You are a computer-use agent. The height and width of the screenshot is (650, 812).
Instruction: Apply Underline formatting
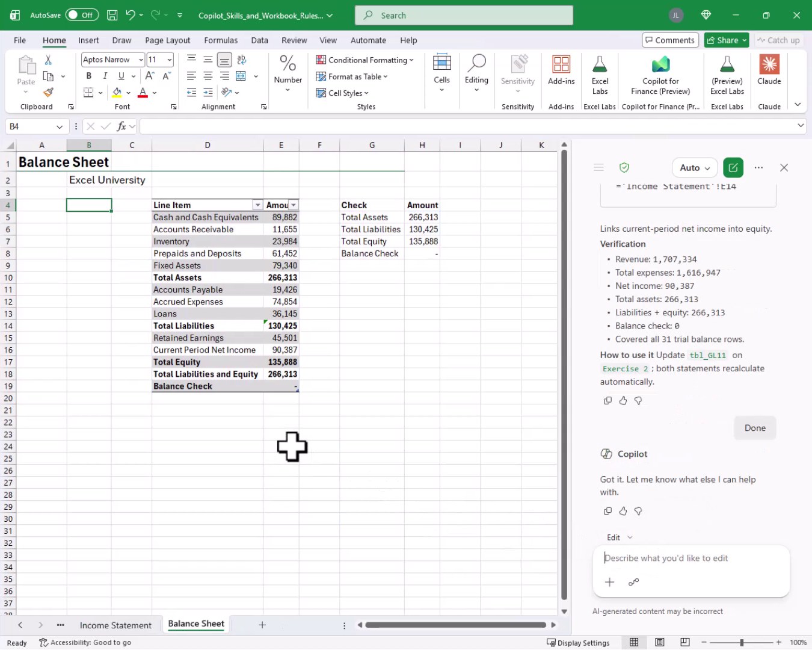click(121, 76)
